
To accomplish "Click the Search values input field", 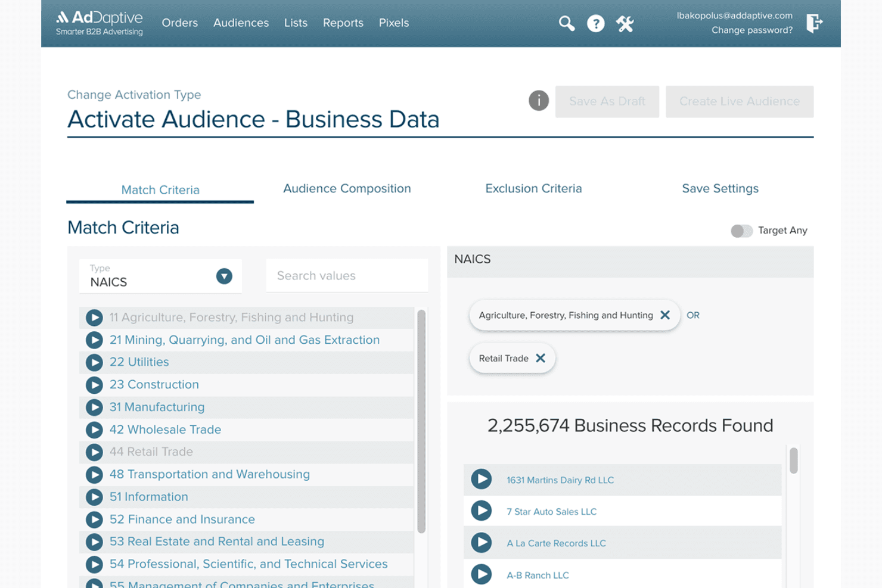I will point(347,276).
